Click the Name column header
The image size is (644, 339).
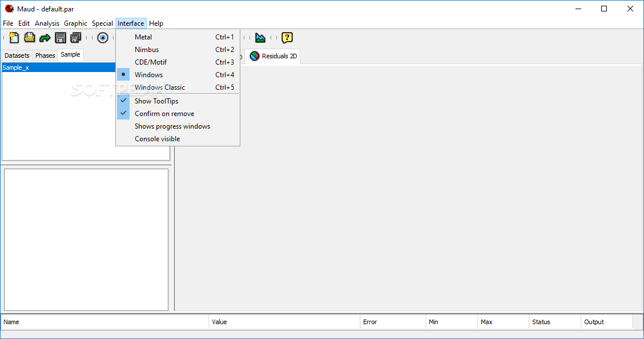click(x=105, y=322)
